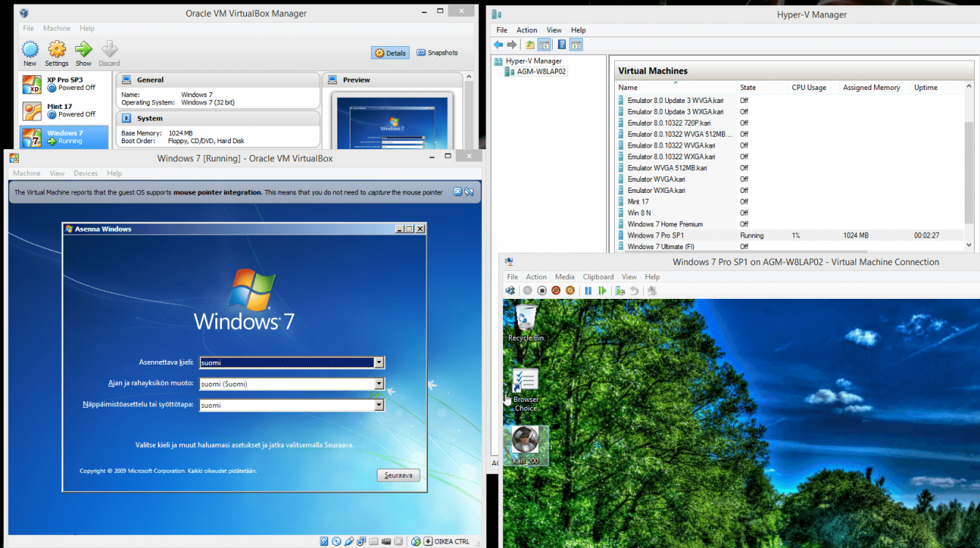The height and width of the screenshot is (548, 980).
Task: Click Checkpoint icon in VM Connection toolbar
Action: pos(620,291)
